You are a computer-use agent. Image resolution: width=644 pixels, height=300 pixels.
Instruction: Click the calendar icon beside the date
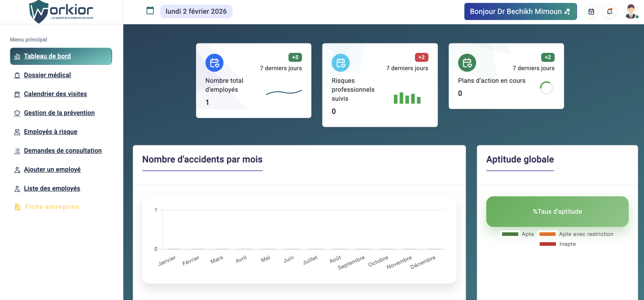(150, 11)
